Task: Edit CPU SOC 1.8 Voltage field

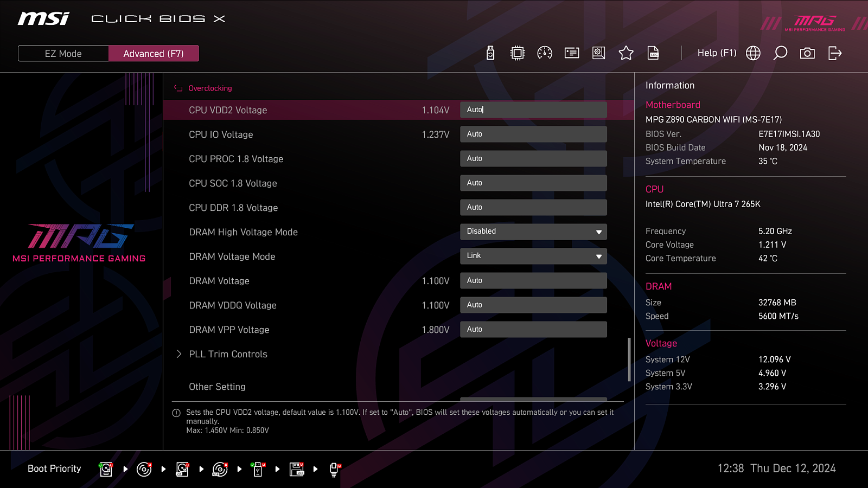Action: coord(533,183)
